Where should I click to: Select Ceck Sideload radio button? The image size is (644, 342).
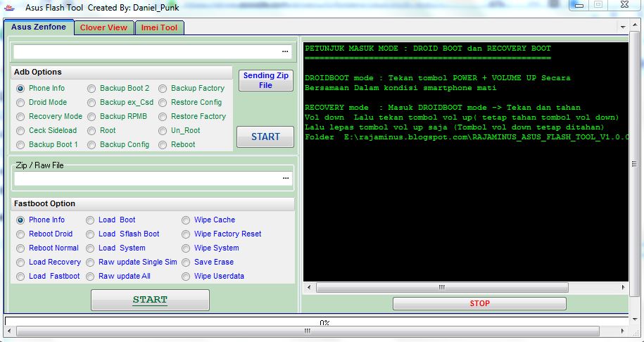point(20,131)
